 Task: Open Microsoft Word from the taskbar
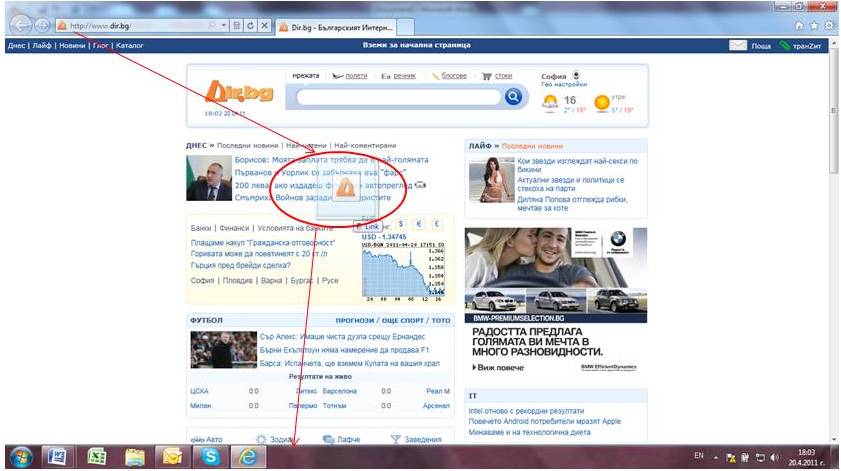(57, 457)
